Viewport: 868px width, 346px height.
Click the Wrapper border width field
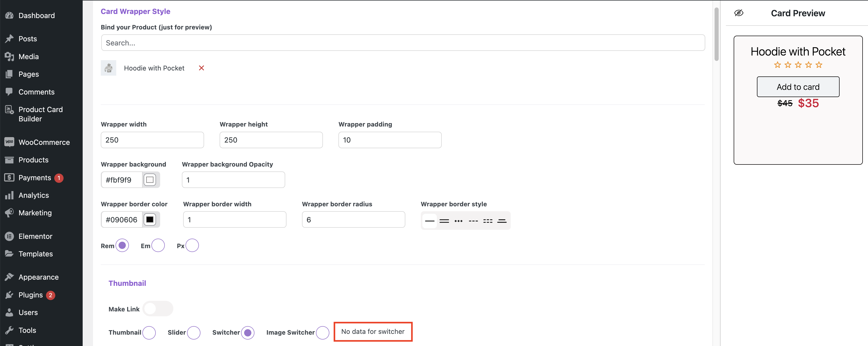[235, 220]
